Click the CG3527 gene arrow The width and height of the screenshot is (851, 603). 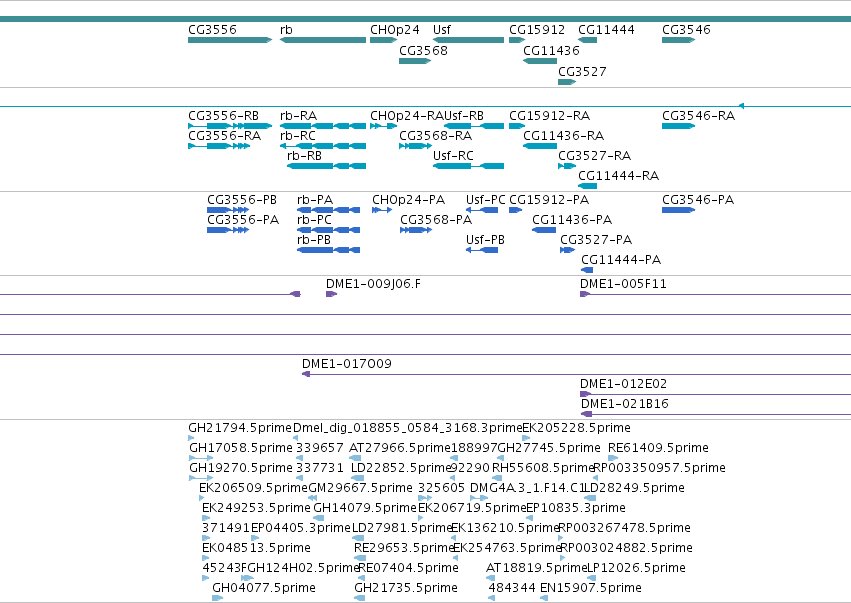tap(567, 82)
